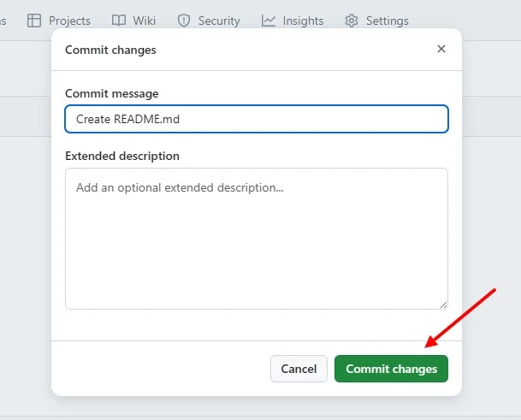Click the partially visible tab left of Projects

coord(3,21)
